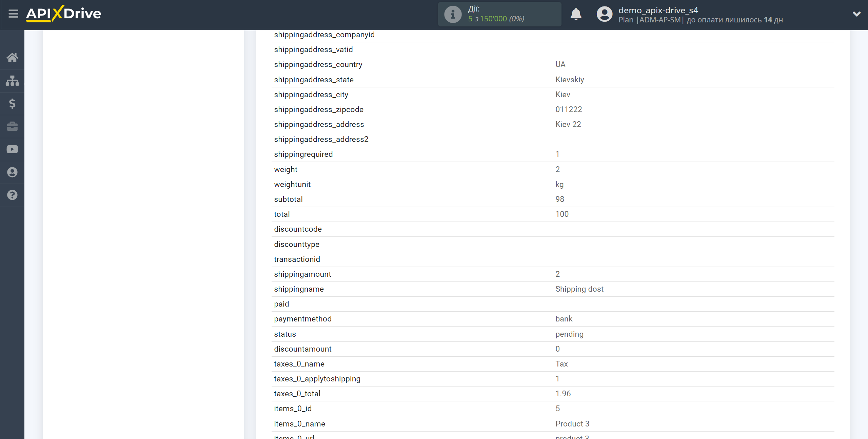Image resolution: width=868 pixels, height=439 pixels.
Task: Select the discountcode field name
Action: tap(298, 229)
